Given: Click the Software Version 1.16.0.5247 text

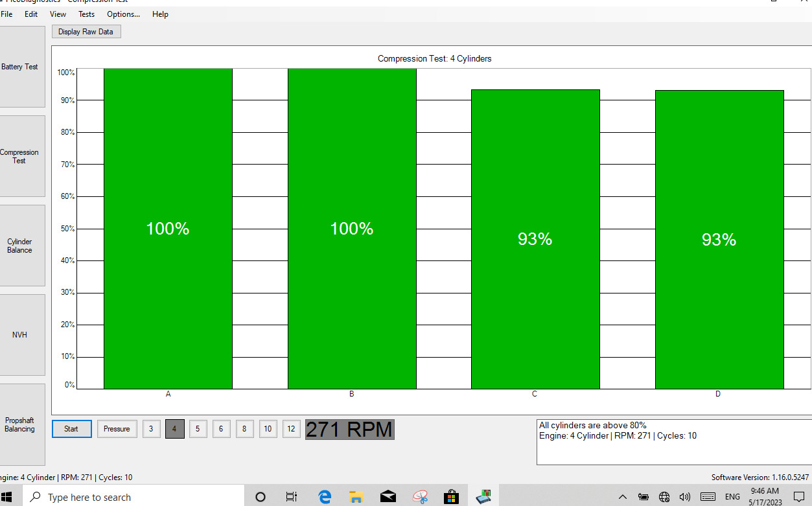Looking at the screenshot, I should point(760,477).
